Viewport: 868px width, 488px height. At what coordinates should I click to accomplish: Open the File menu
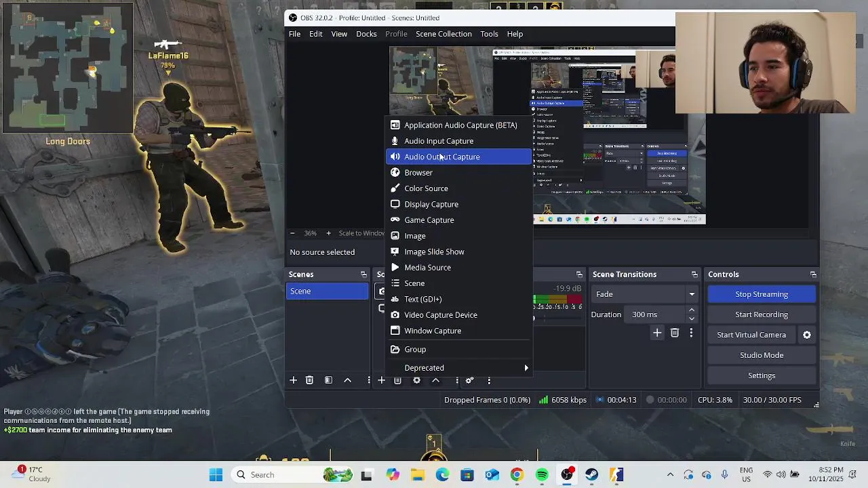pos(295,34)
